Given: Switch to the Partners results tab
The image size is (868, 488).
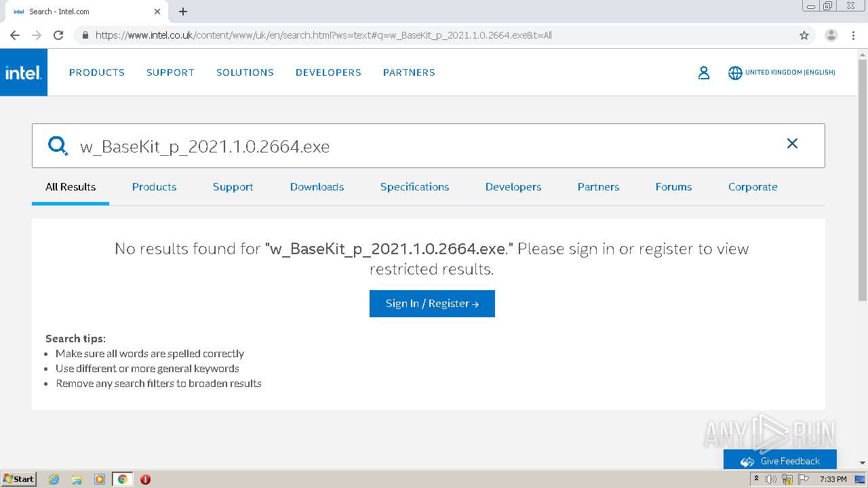Looking at the screenshot, I should (598, 187).
